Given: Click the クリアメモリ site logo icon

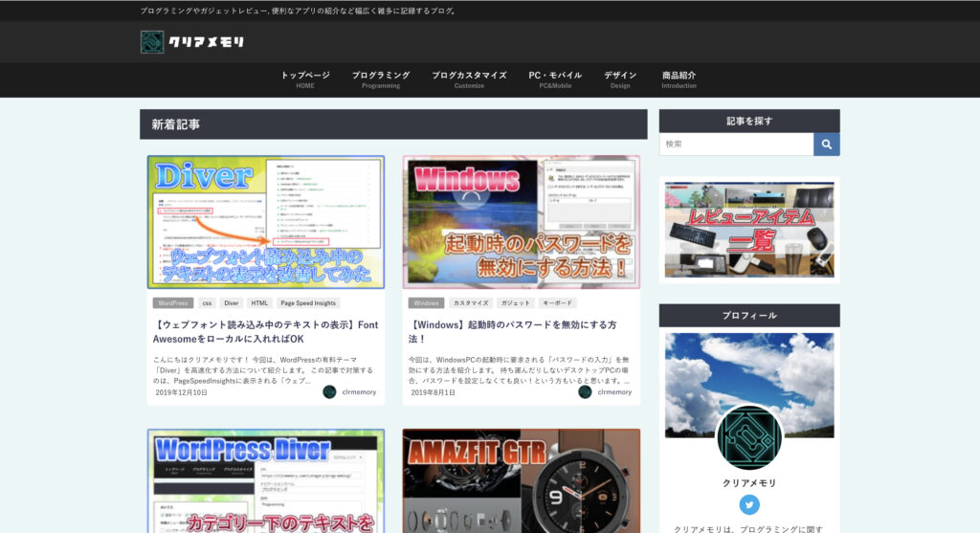Looking at the screenshot, I should point(152,42).
